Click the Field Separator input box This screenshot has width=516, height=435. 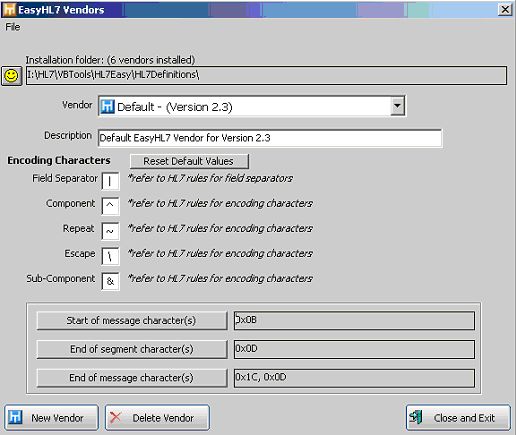(x=110, y=181)
